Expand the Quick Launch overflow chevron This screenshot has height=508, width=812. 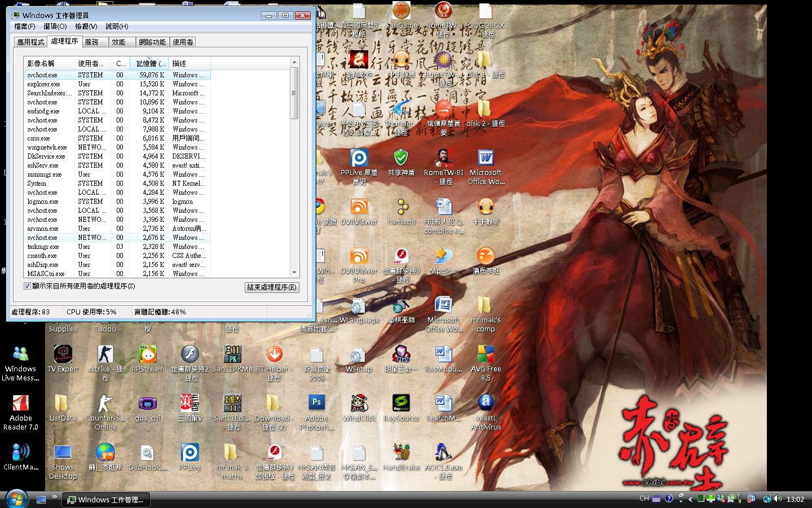click(55, 497)
